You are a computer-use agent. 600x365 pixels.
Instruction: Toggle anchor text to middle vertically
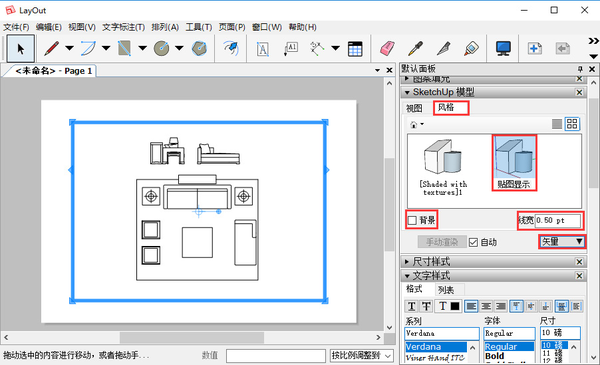(x=531, y=306)
